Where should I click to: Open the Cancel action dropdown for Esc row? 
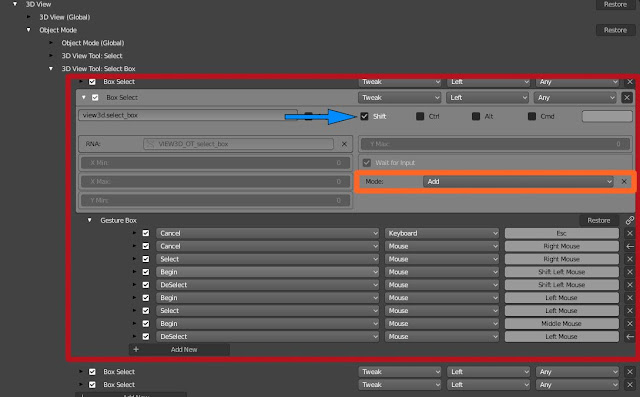click(267, 233)
